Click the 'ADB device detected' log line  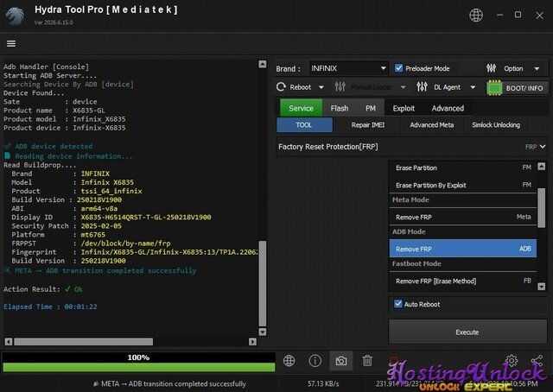[x=48, y=146]
